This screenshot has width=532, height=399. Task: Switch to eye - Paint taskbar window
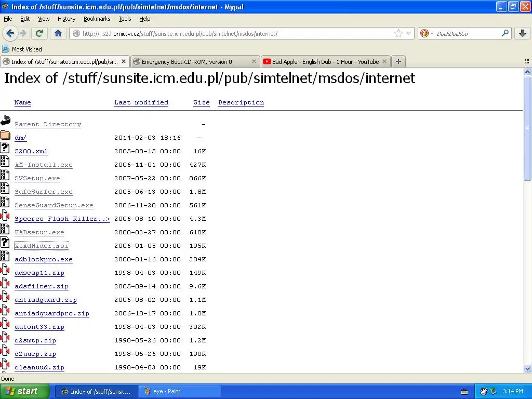tap(179, 391)
